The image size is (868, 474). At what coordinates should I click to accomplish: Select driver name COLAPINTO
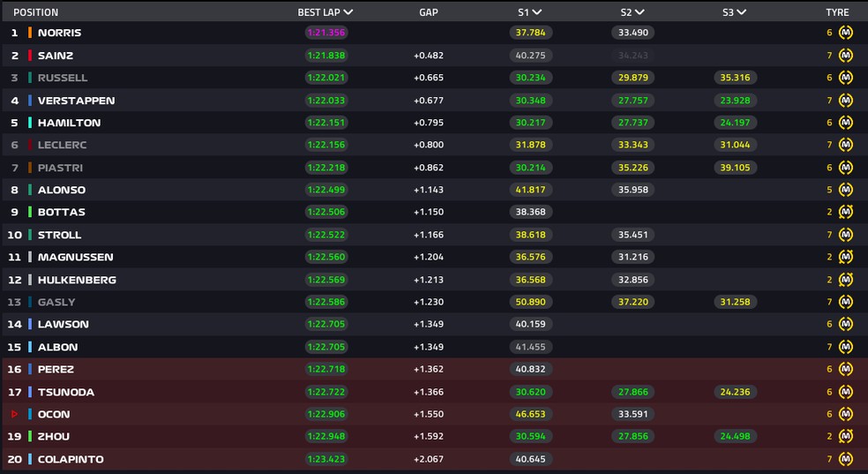click(x=71, y=458)
